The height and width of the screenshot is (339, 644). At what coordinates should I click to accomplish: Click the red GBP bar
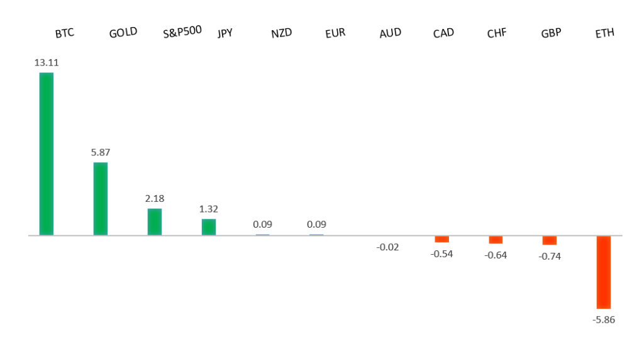(x=550, y=240)
